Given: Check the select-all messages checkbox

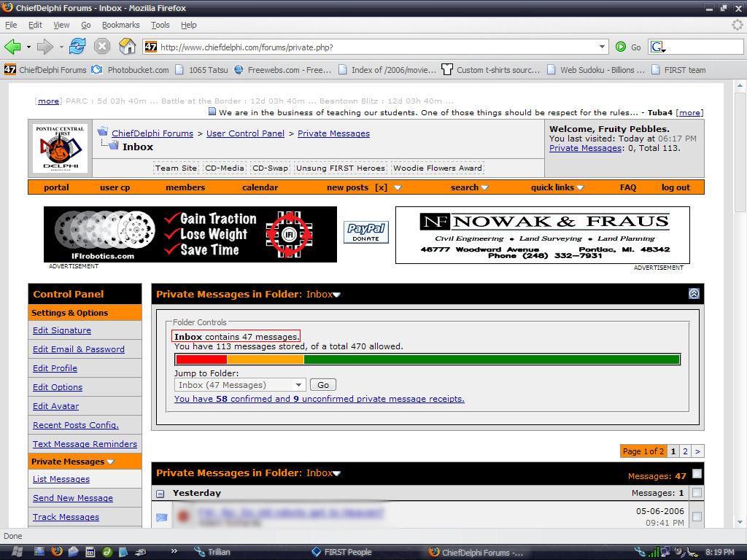Looking at the screenshot, I should point(697,473).
